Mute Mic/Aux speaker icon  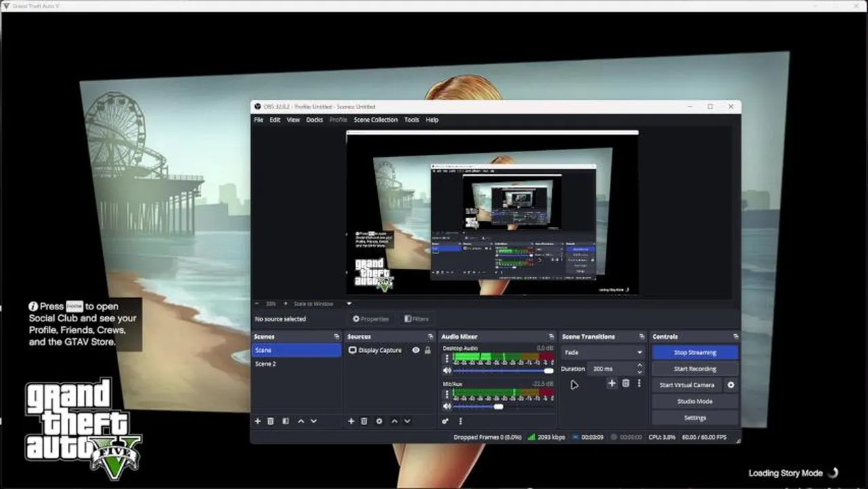point(447,406)
